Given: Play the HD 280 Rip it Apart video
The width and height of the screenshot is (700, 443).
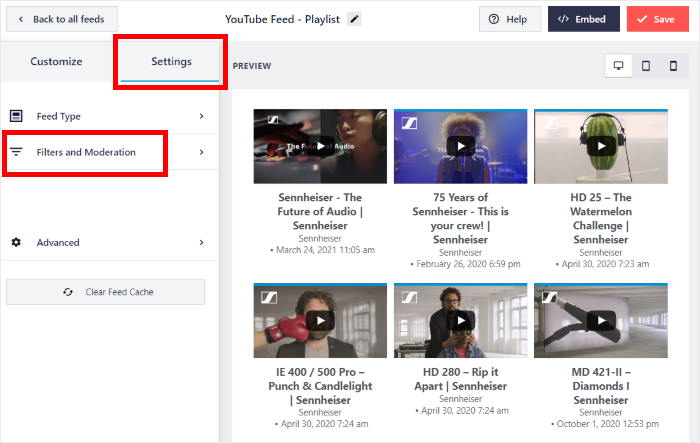Looking at the screenshot, I should pyautogui.click(x=460, y=320).
